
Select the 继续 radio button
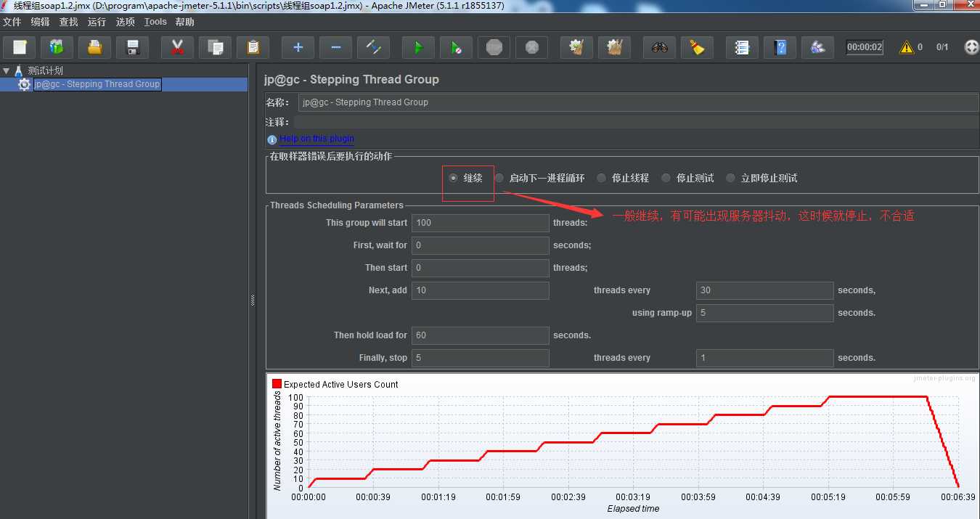454,178
